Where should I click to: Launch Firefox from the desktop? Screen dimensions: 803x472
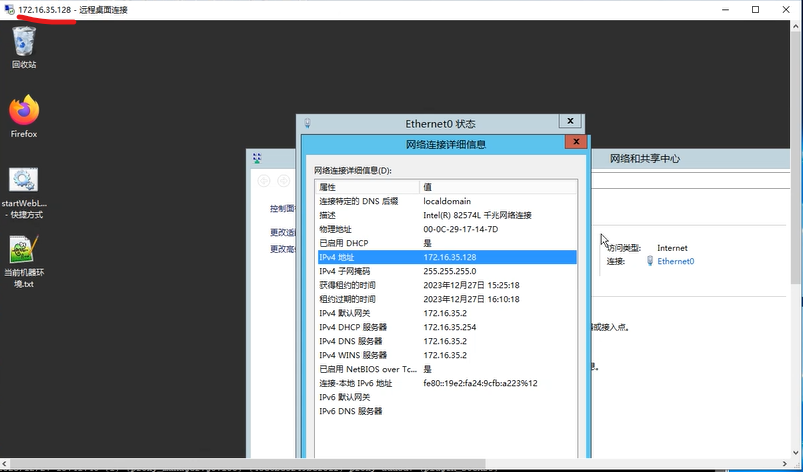[24, 116]
